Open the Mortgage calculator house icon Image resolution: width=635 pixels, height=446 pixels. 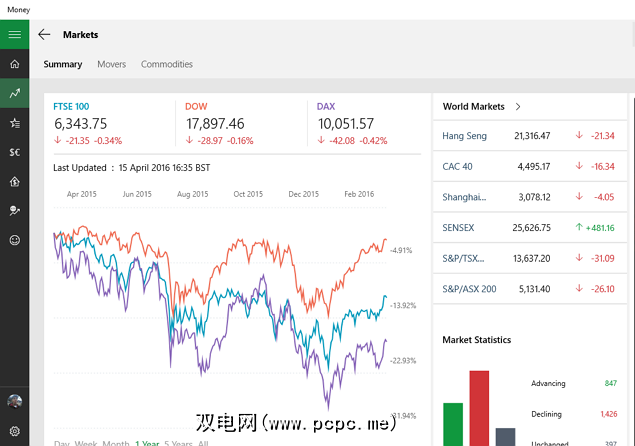coord(14,182)
